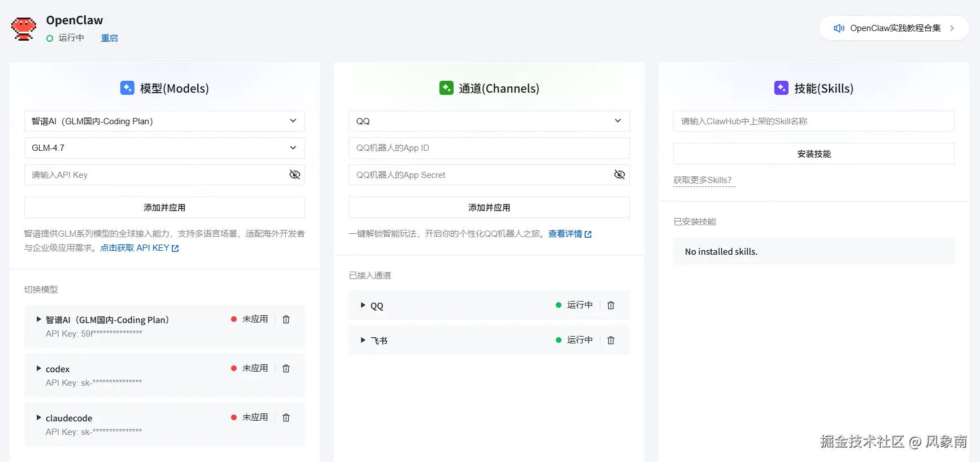Open the 查看详情 link
This screenshot has height=462, width=980.
coord(565,234)
